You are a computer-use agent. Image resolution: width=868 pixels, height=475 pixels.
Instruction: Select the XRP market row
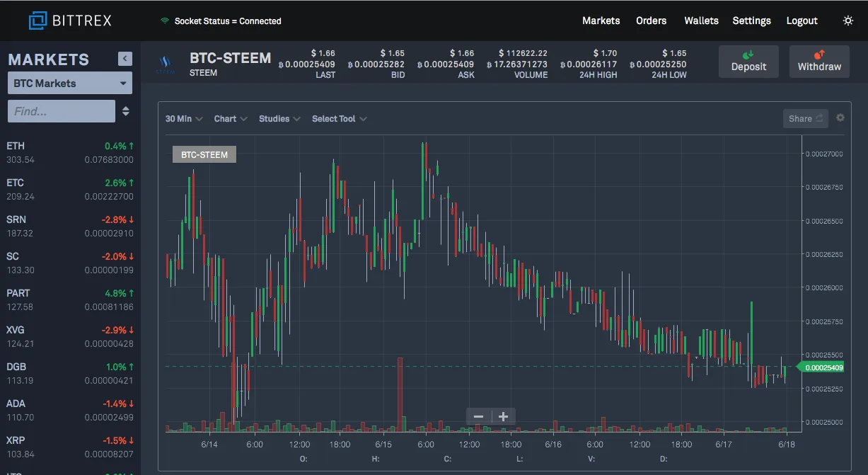tap(70, 447)
